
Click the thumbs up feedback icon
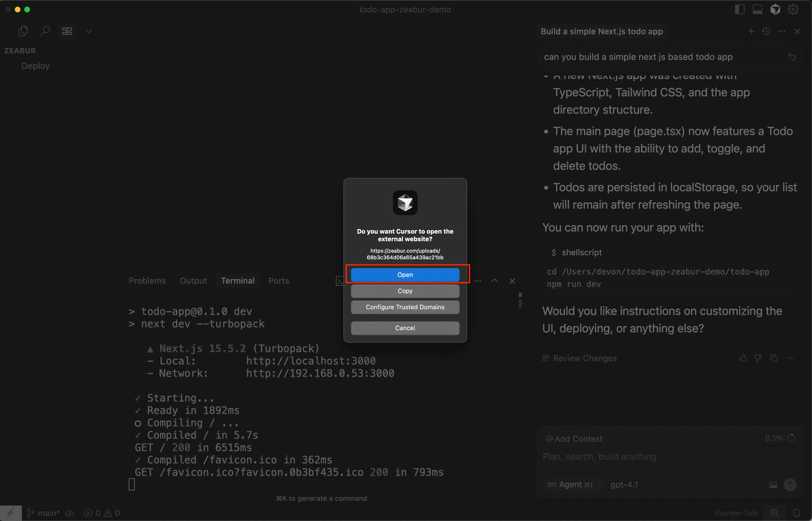[x=743, y=358]
